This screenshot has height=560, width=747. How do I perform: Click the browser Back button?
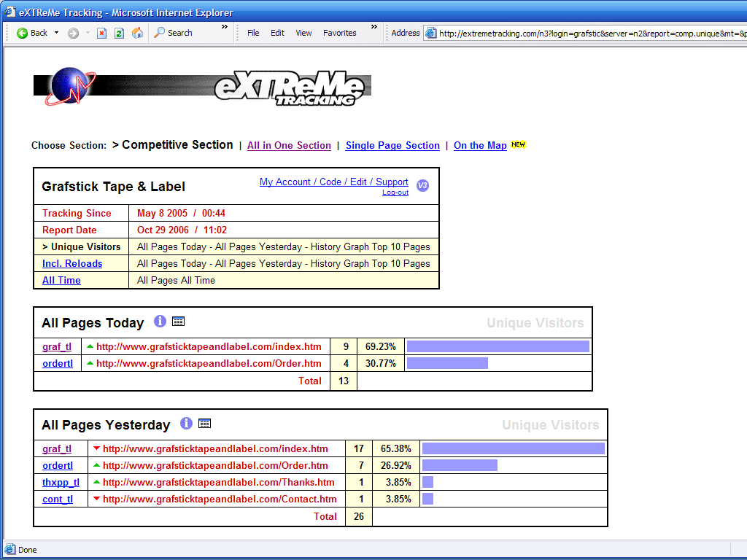point(32,33)
